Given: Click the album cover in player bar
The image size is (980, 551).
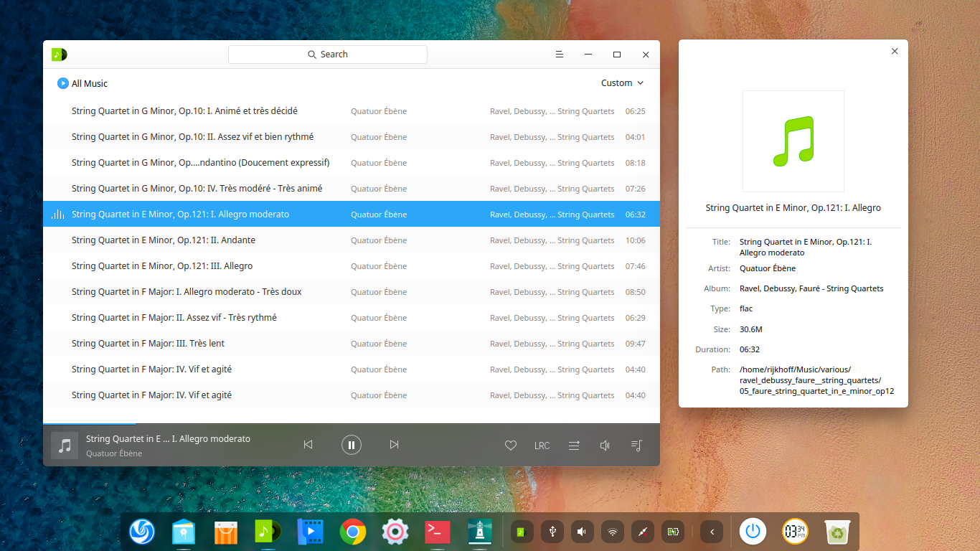Looking at the screenshot, I should pos(65,446).
